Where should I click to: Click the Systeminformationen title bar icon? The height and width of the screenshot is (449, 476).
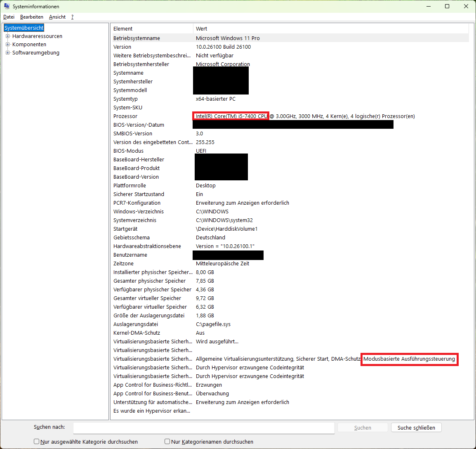point(7,6)
